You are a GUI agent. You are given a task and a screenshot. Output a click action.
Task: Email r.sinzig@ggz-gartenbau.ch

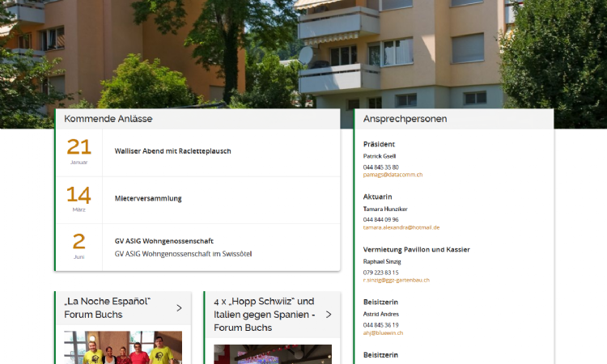(396, 280)
